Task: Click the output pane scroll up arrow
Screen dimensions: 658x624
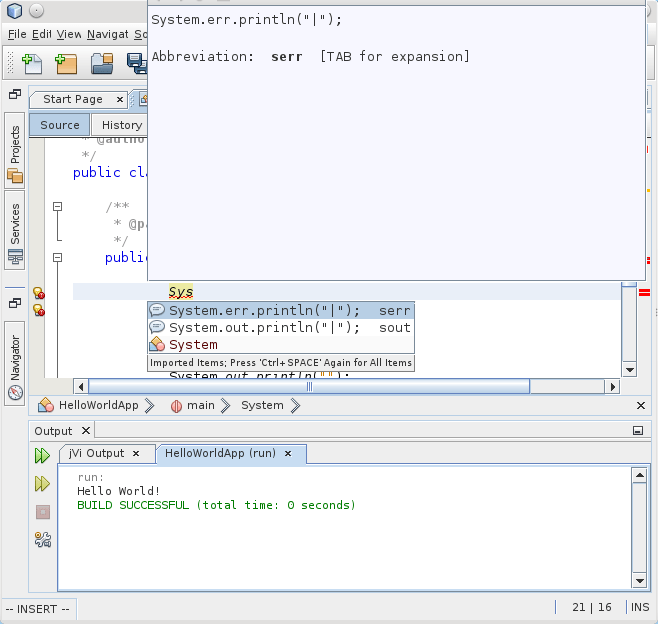Action: [640, 475]
